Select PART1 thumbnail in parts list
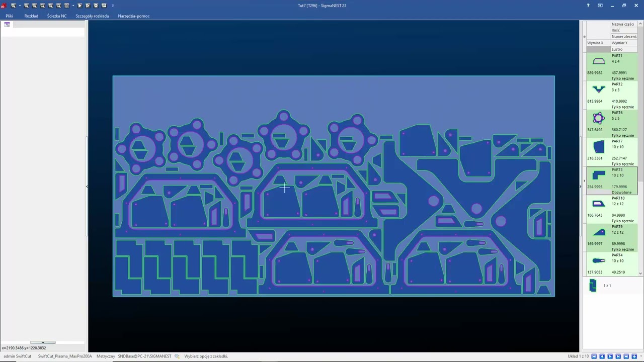 click(598, 61)
